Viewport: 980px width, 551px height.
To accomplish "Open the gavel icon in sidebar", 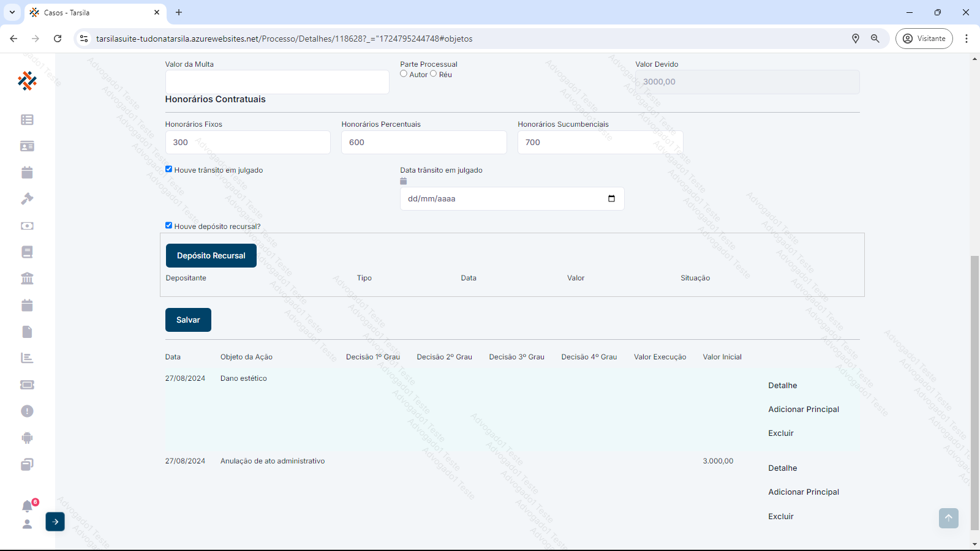I will click(x=27, y=199).
